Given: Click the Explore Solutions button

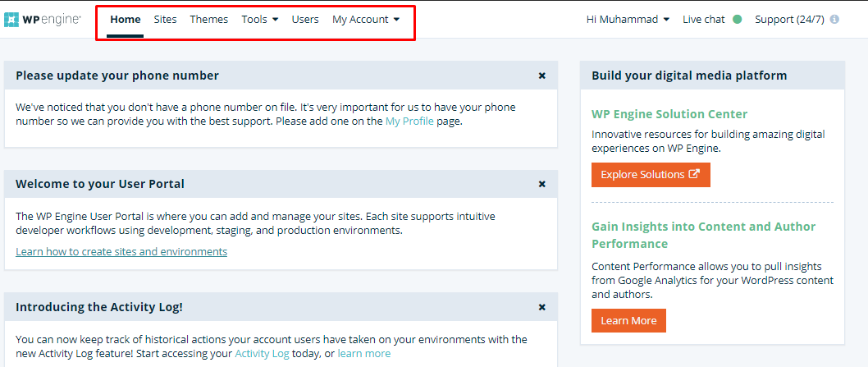Looking at the screenshot, I should coord(651,175).
